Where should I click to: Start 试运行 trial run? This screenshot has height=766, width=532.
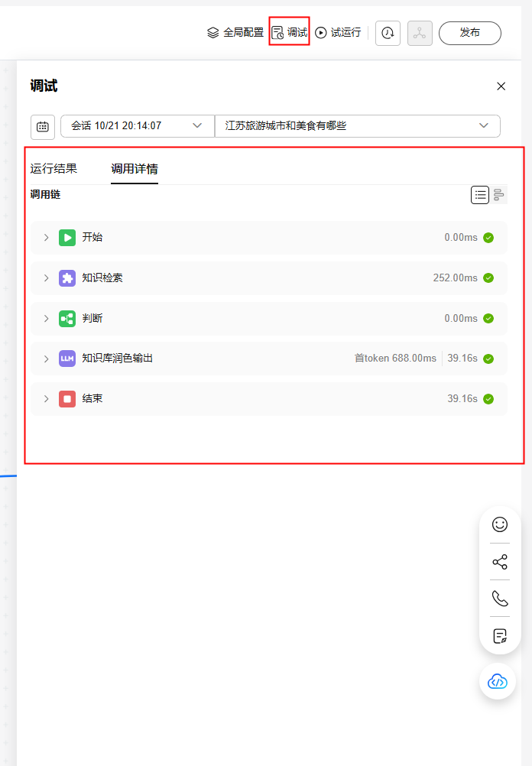point(338,33)
